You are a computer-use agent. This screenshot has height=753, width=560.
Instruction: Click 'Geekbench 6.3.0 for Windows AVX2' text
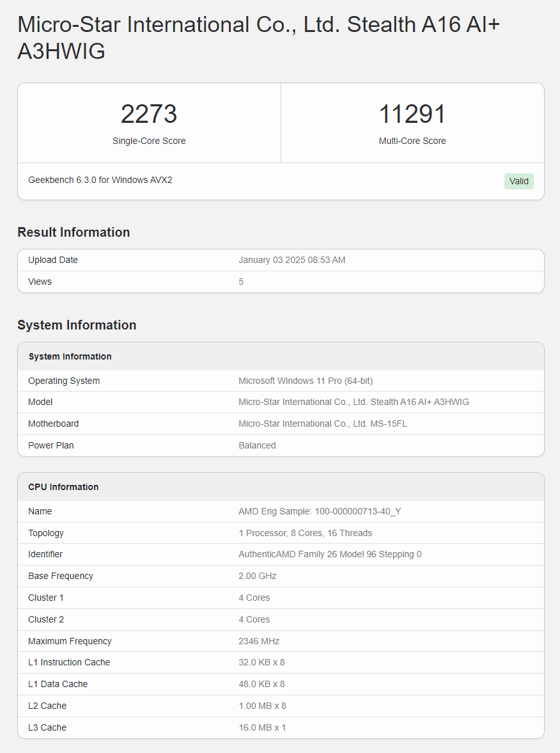pos(100,180)
